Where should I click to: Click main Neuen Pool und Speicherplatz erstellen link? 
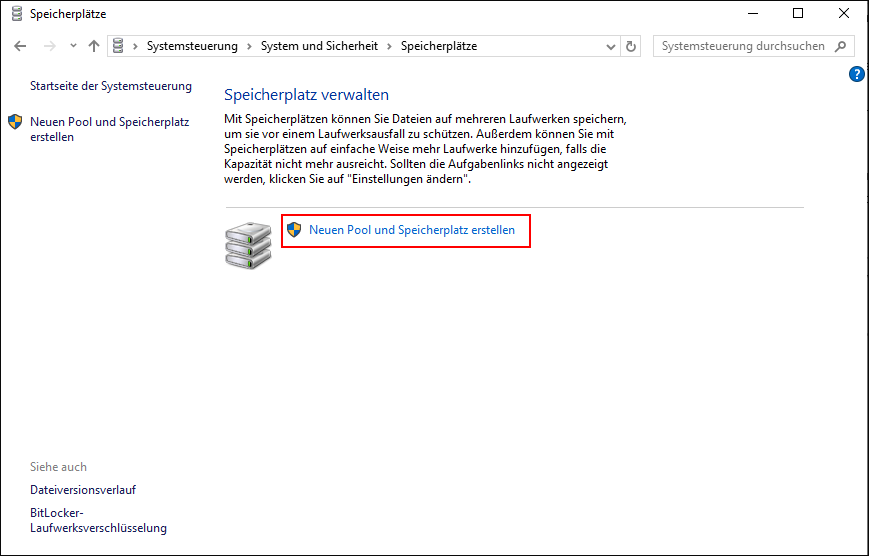(412, 230)
